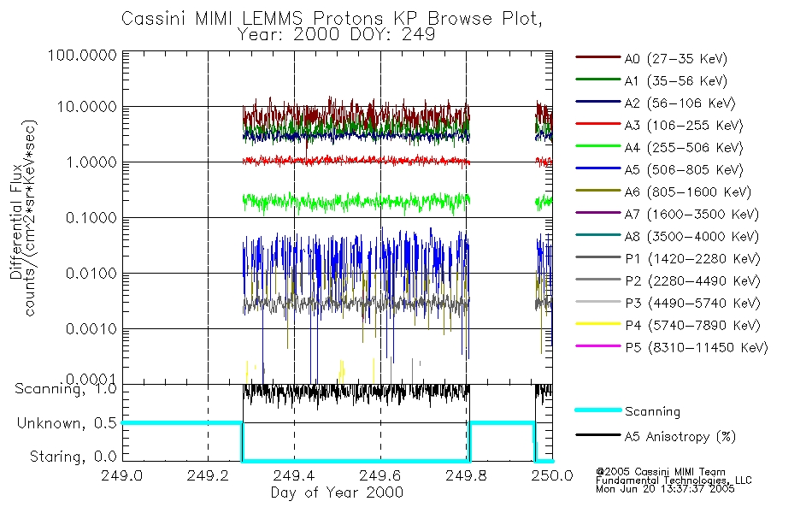Click the A3 (106-255 KeV) legend entry

(684, 126)
